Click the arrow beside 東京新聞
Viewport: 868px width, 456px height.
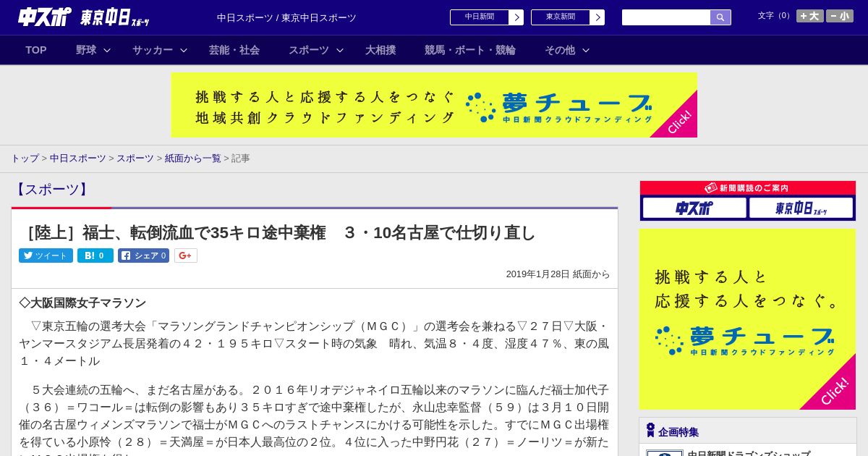[x=597, y=17]
